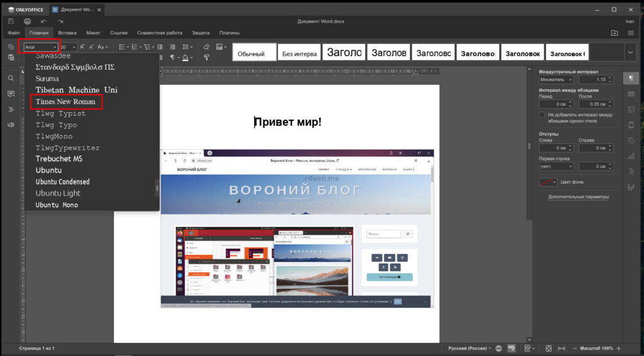This screenshot has width=644, height=356.
Task: Toggle paragraph settings panel icon
Action: click(x=631, y=78)
